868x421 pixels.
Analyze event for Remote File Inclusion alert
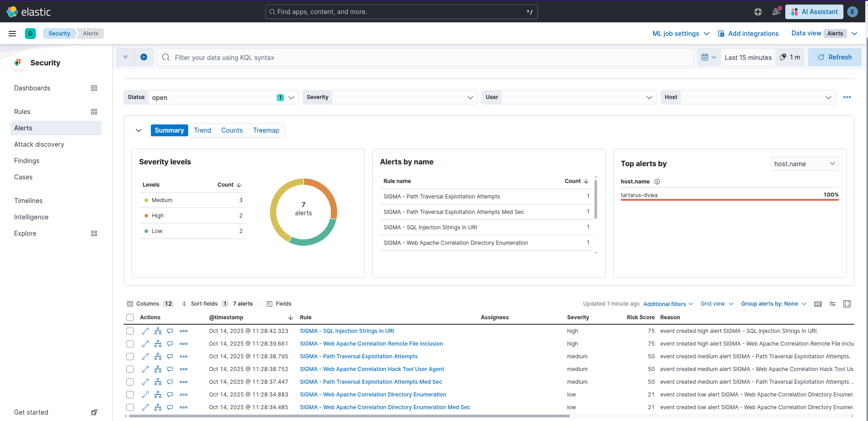pos(158,344)
